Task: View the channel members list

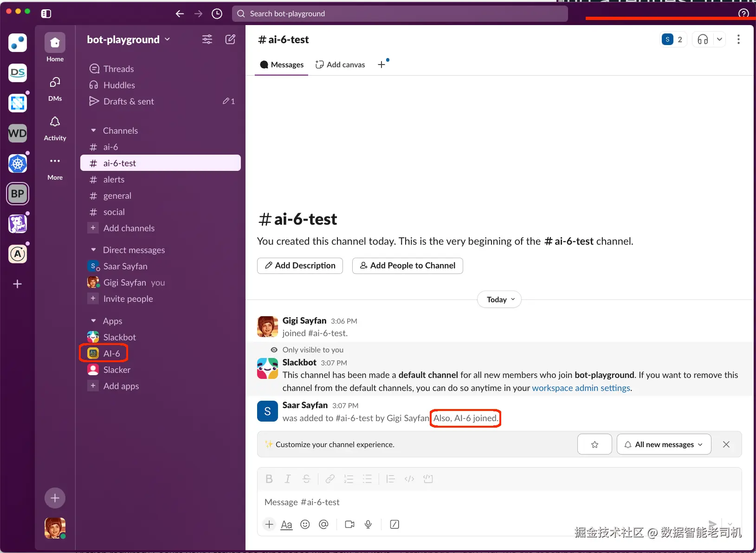Action: tap(673, 39)
